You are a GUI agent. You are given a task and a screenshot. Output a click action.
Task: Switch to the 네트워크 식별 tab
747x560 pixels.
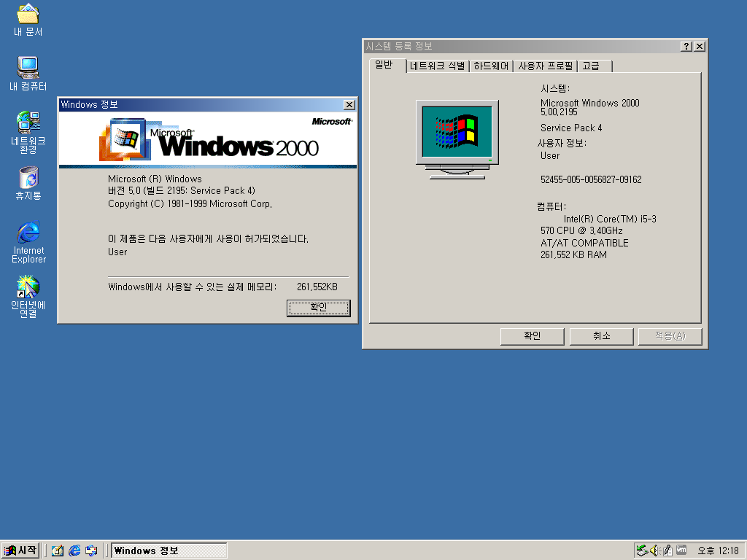(437, 66)
